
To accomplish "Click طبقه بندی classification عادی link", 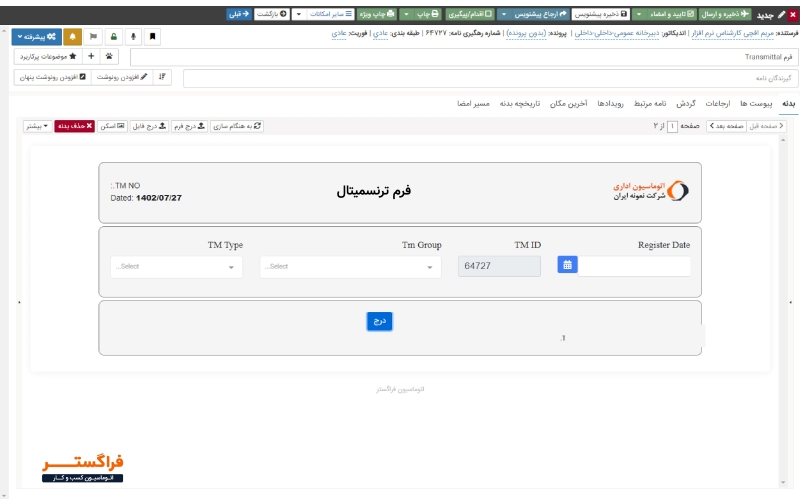I will pyautogui.click(x=380, y=33).
